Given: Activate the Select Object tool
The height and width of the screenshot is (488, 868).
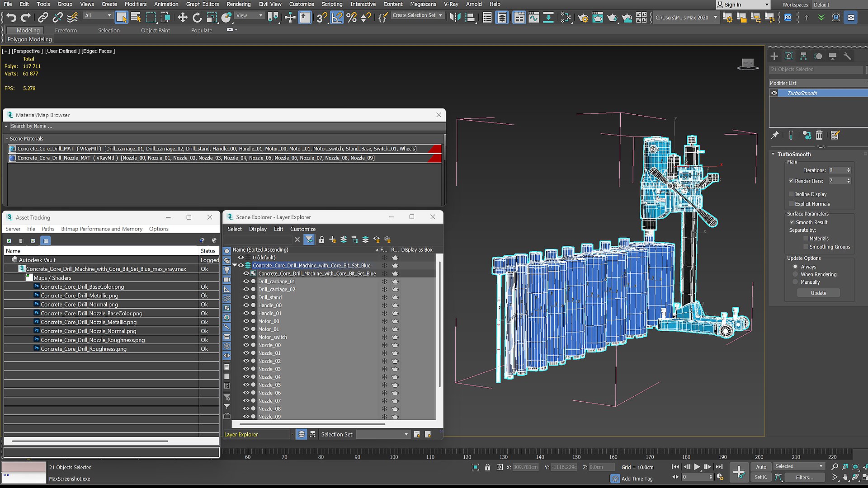Looking at the screenshot, I should 121,18.
